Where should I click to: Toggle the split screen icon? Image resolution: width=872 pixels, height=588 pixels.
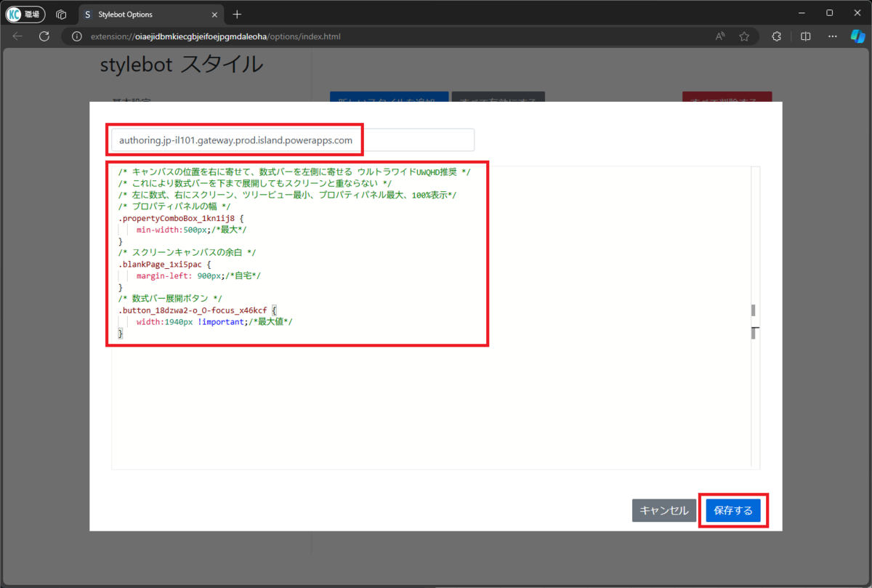click(x=805, y=36)
